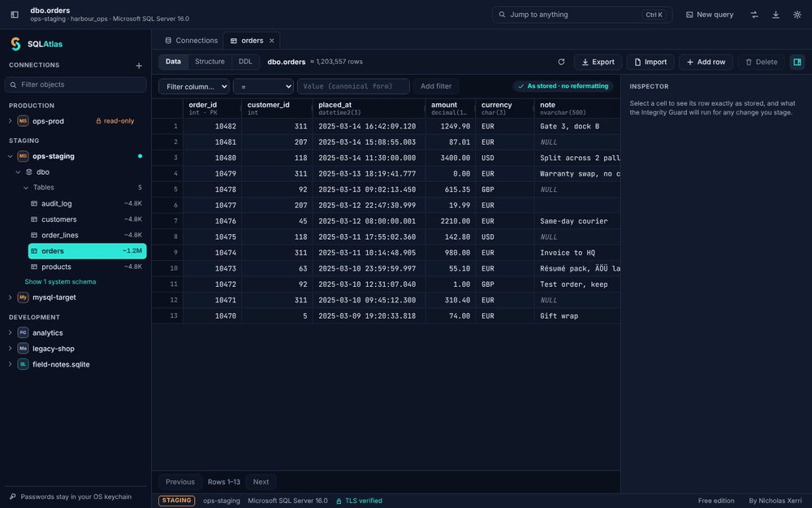Click the download icon in top bar
This screenshot has width=812, height=508.
(x=775, y=15)
